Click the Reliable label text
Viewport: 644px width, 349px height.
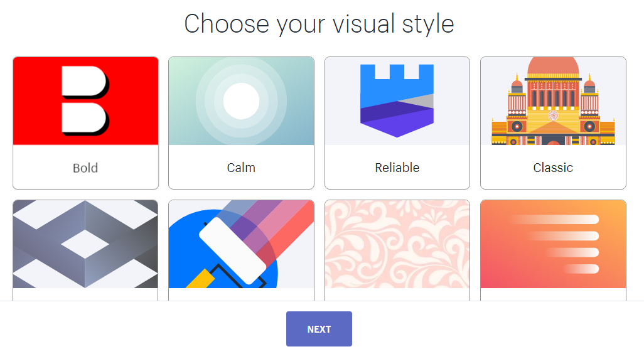397,168
